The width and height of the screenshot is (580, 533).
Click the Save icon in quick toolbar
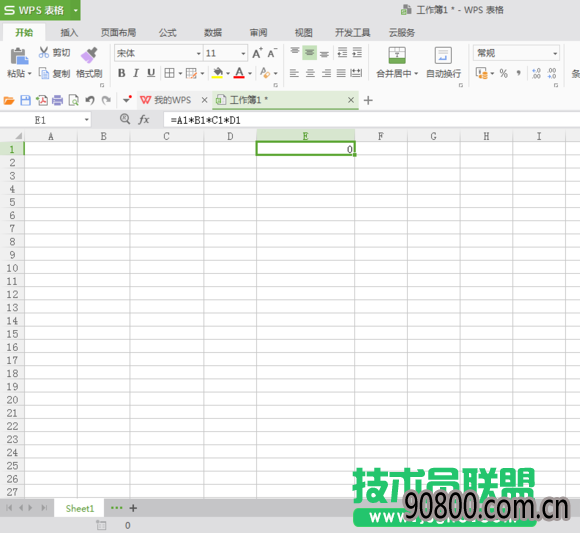(x=26, y=100)
